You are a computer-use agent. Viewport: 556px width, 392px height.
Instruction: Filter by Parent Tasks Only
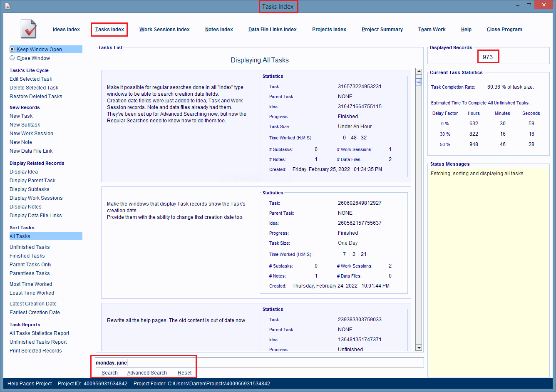(x=30, y=265)
